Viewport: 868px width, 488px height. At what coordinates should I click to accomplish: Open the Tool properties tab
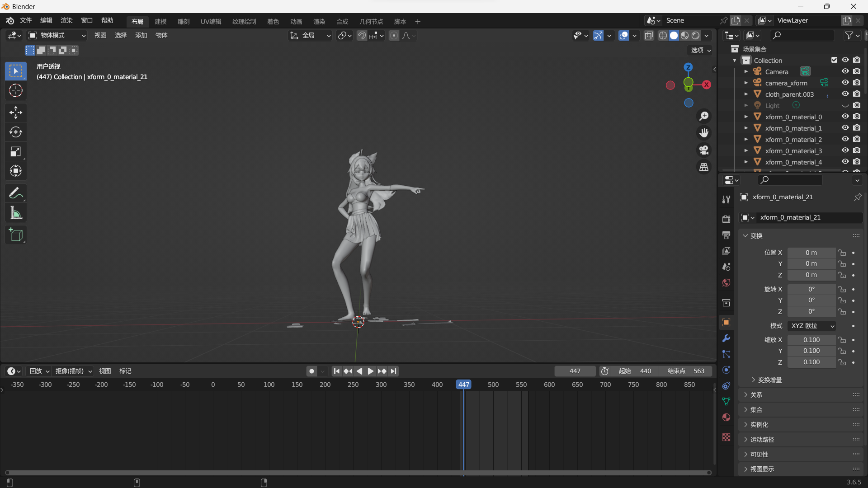tap(726, 199)
